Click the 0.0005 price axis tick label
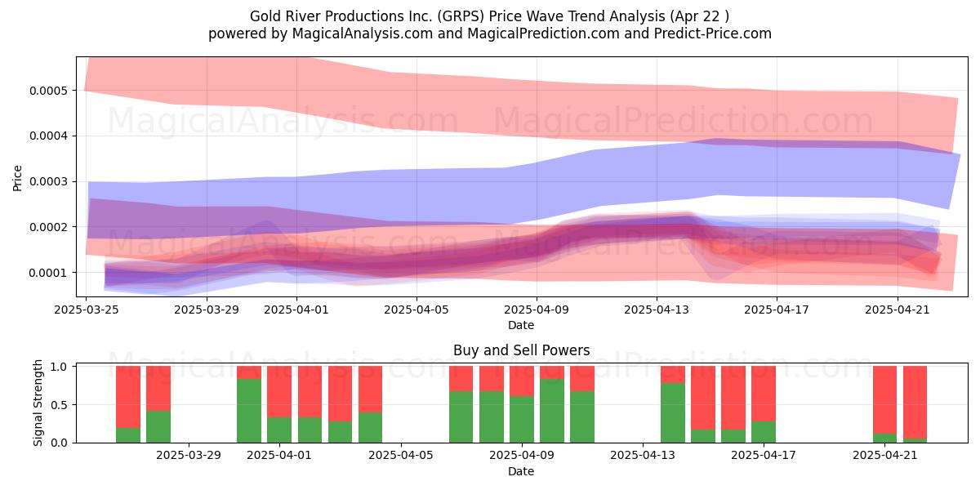 coord(50,90)
